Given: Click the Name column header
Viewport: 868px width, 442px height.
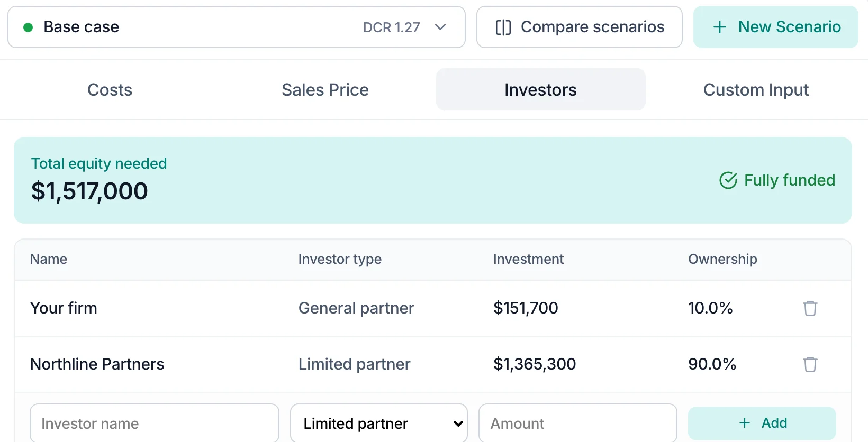Looking at the screenshot, I should click(49, 259).
